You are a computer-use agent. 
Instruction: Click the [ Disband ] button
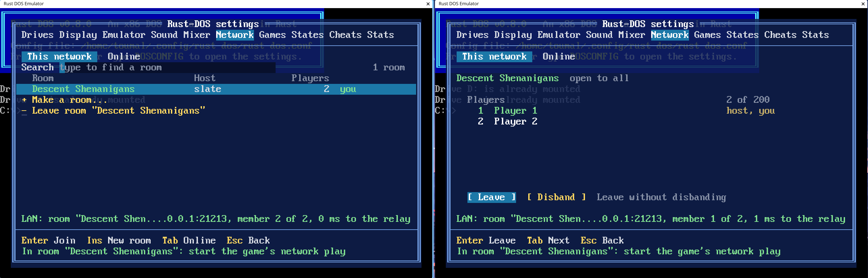coord(556,197)
